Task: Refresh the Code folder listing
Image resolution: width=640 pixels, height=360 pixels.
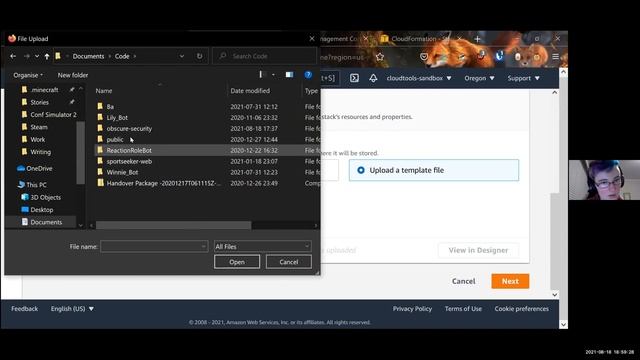Action: pos(199,56)
